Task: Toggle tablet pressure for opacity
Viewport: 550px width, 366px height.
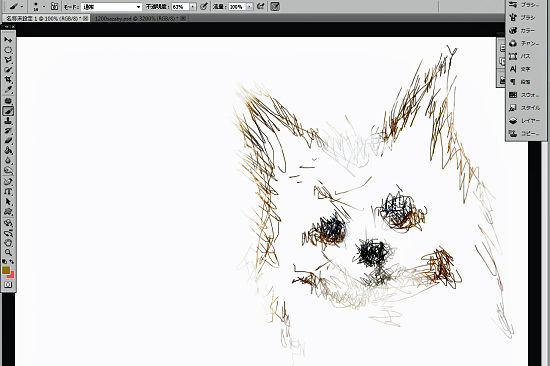Action: (204, 6)
